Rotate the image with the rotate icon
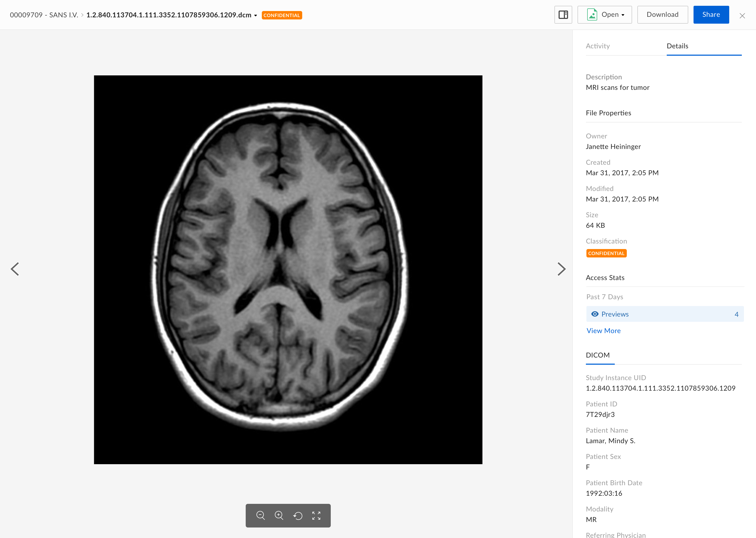This screenshot has height=538, width=756. coord(298,515)
